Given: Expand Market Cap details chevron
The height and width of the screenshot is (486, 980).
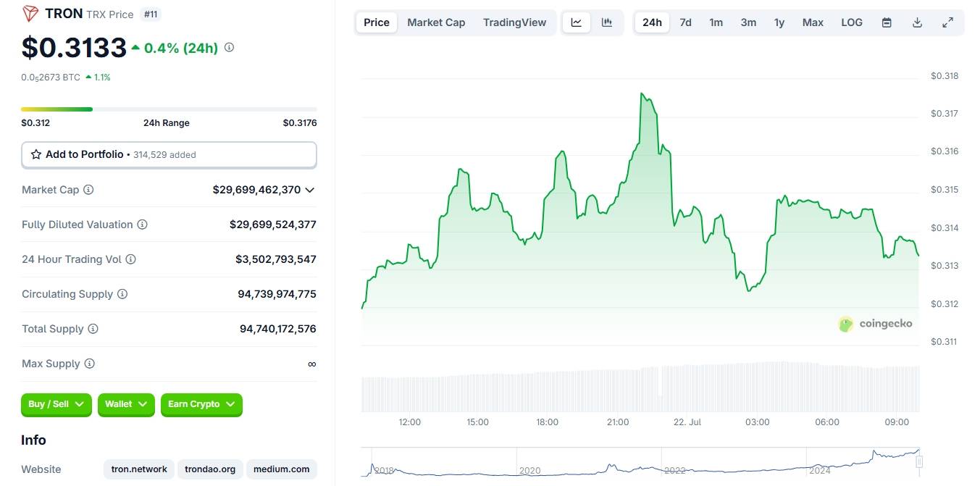Looking at the screenshot, I should point(310,190).
